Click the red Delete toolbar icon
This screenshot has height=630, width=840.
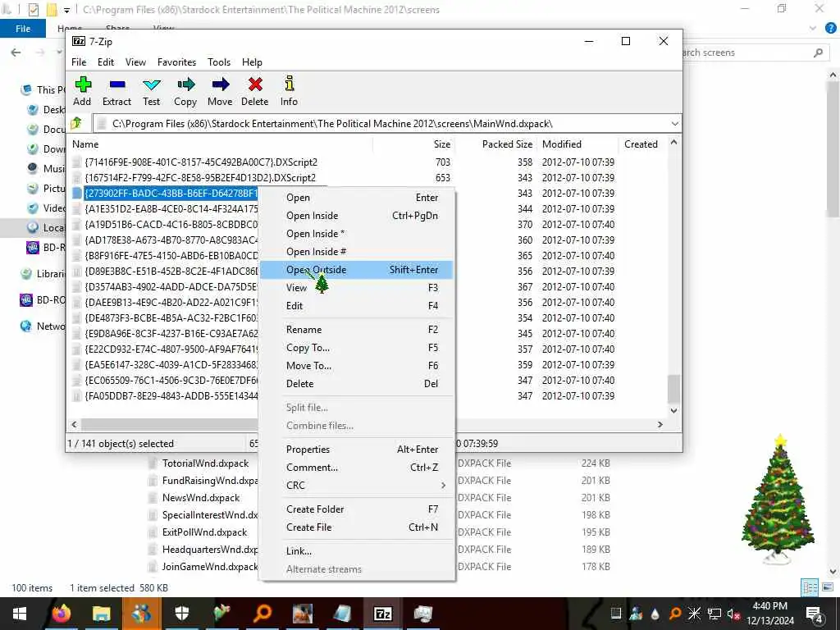255,91
